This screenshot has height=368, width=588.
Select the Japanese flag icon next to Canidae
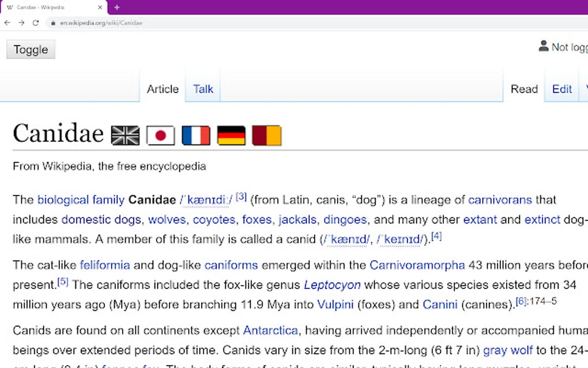point(160,135)
